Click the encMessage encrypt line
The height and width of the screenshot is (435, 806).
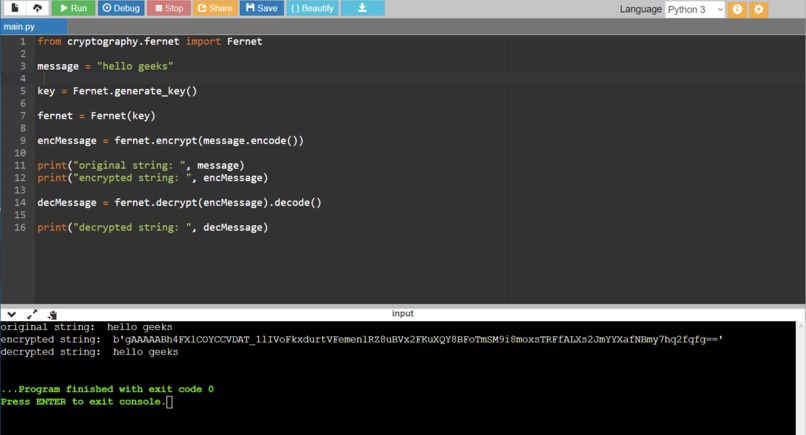pos(170,140)
